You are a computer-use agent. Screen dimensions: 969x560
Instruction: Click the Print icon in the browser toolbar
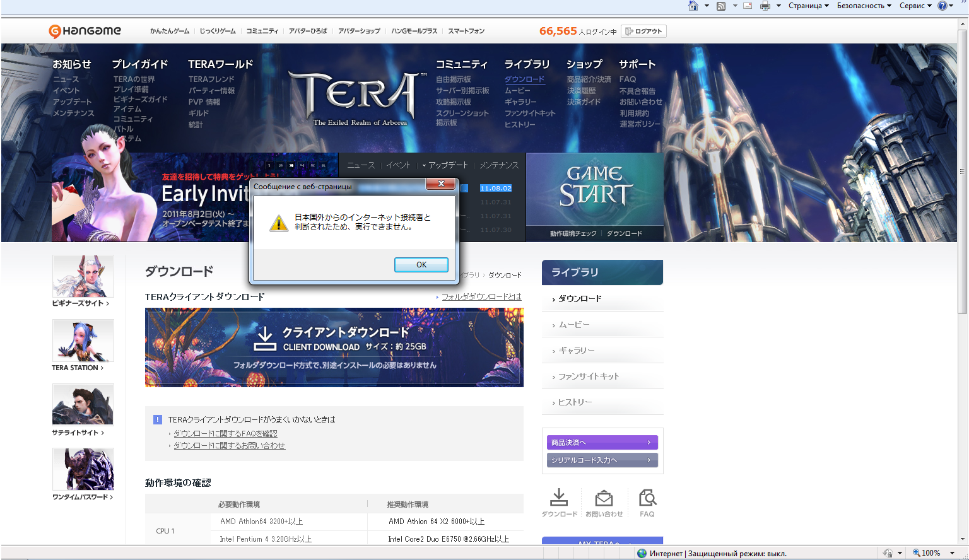point(765,6)
